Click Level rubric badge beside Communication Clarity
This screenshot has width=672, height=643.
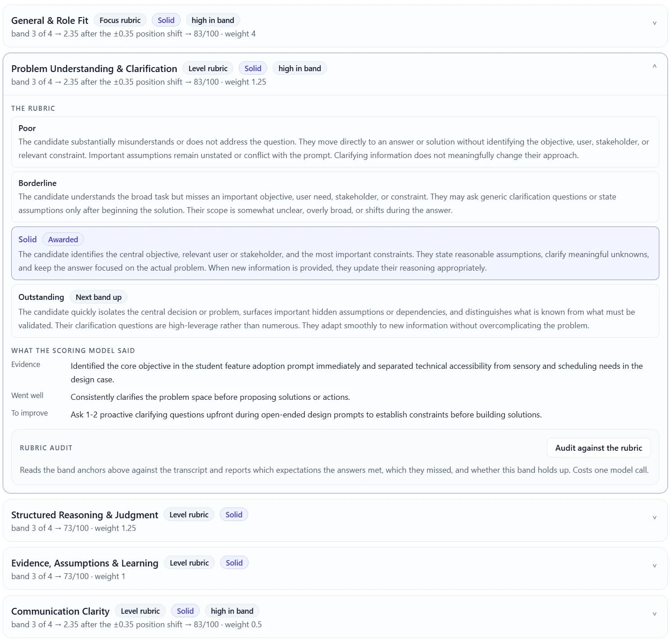pyautogui.click(x=140, y=611)
